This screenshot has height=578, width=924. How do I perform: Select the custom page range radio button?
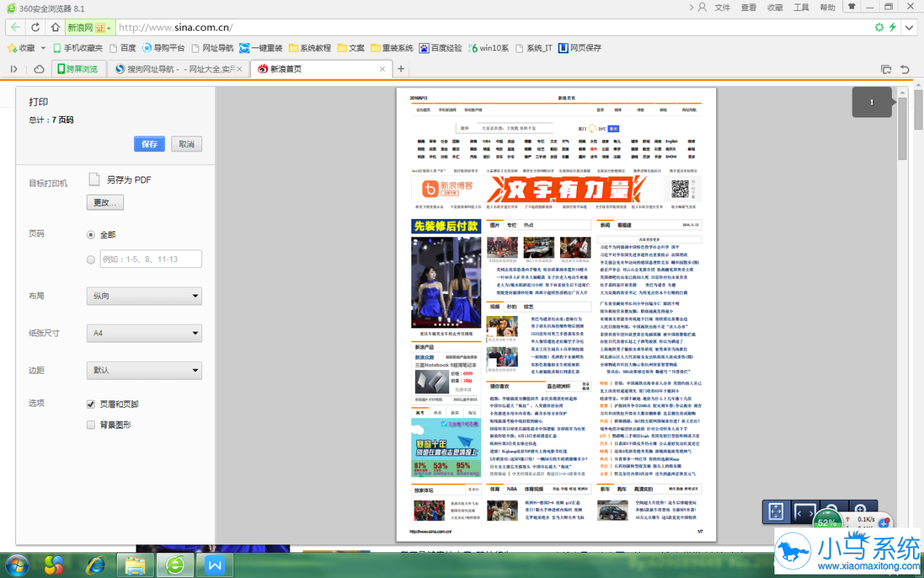[91, 259]
